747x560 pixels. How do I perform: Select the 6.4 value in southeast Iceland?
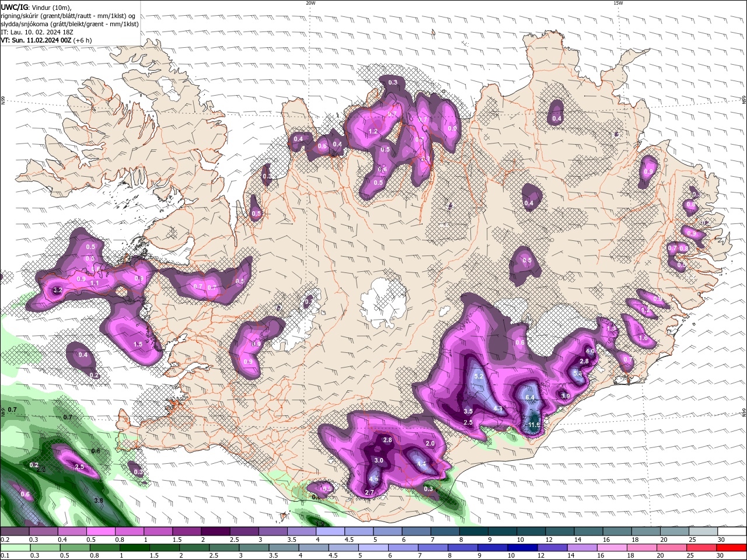tap(530, 397)
